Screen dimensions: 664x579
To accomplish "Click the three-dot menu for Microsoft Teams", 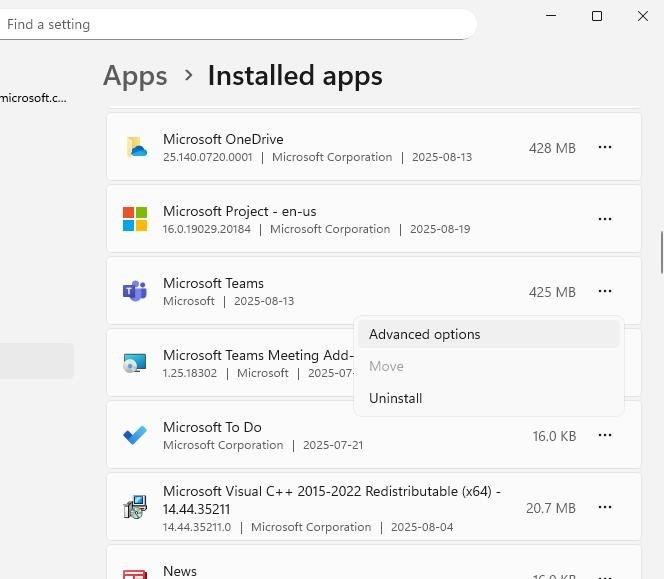I will click(605, 291).
